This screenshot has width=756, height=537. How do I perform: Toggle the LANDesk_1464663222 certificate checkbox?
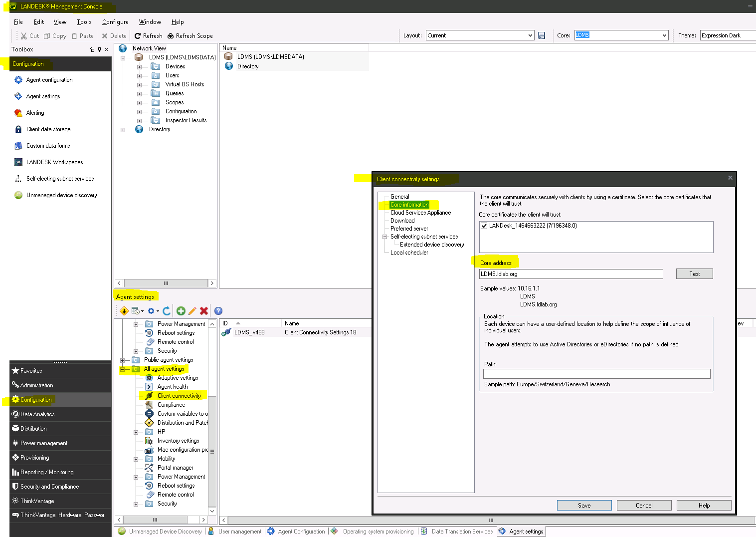(484, 225)
